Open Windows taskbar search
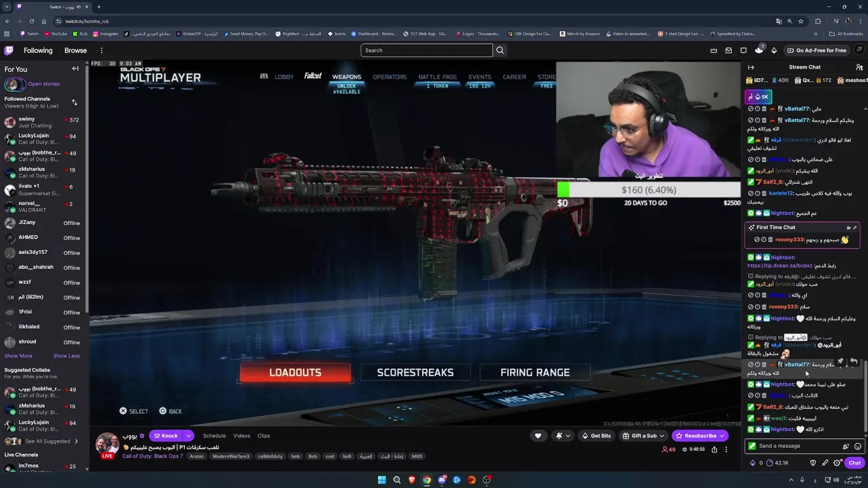The image size is (868, 488). [397, 480]
